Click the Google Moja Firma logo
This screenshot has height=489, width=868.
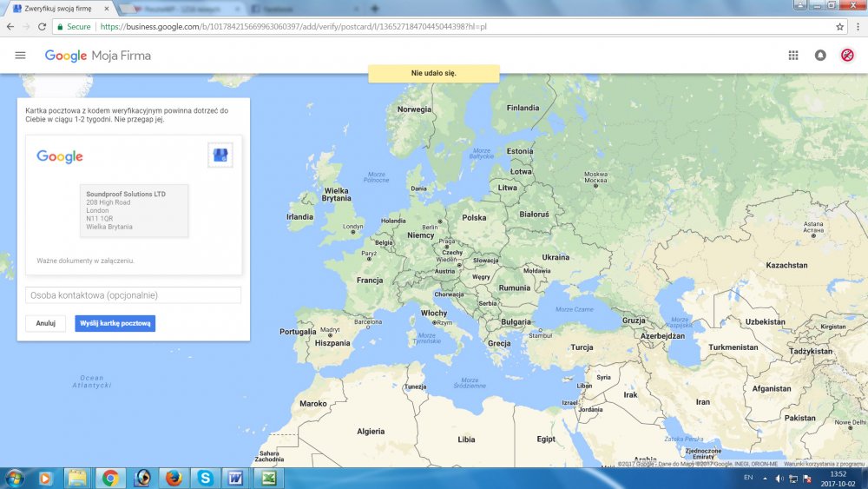pyautogui.click(x=98, y=56)
